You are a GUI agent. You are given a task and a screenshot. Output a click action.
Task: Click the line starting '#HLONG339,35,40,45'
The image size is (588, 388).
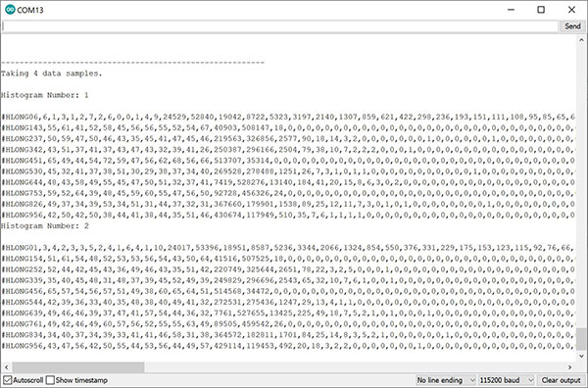[x=288, y=280]
